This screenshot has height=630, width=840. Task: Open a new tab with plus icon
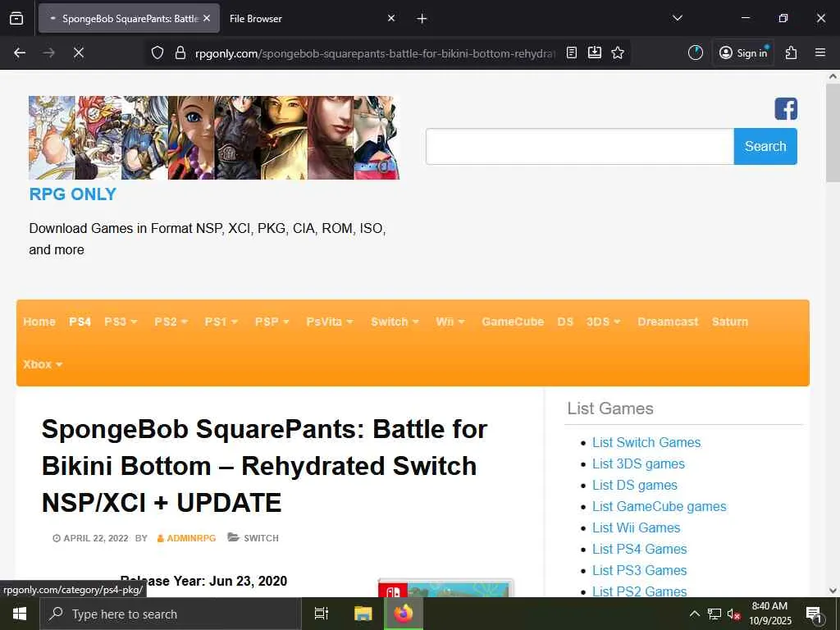click(422, 19)
